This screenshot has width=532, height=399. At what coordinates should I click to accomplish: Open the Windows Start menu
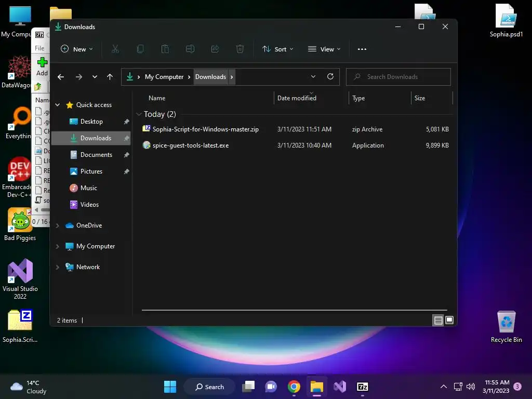point(170,387)
